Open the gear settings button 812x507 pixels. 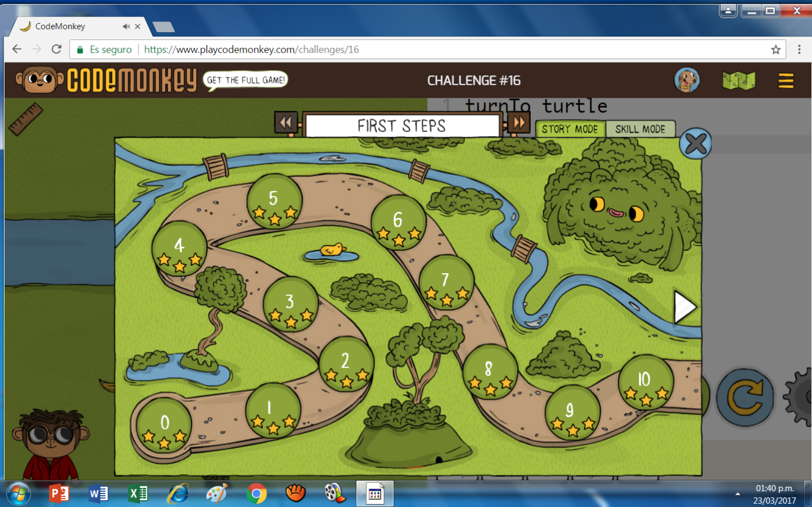point(798,396)
